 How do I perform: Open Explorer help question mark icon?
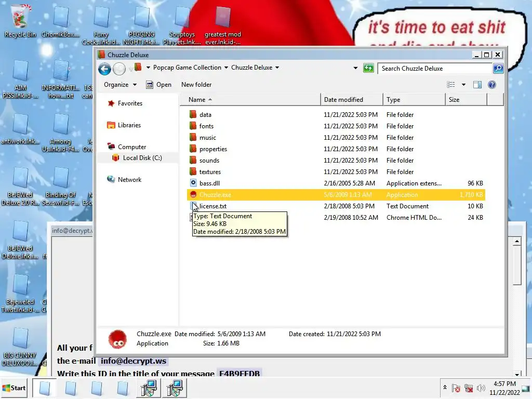coord(491,85)
